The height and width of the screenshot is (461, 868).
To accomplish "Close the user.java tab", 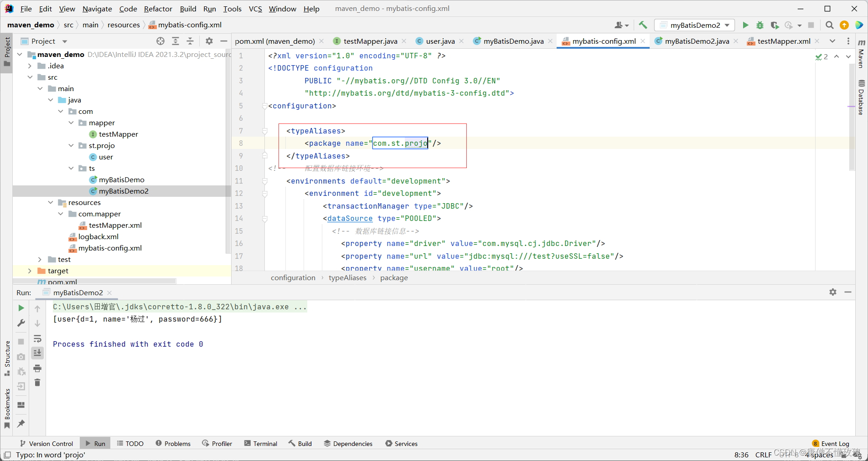I will point(461,41).
